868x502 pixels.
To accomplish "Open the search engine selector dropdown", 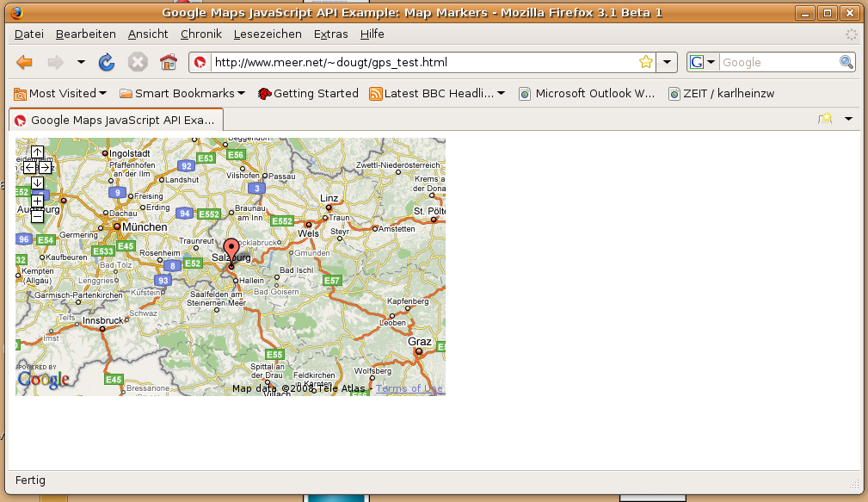I will pos(703,62).
